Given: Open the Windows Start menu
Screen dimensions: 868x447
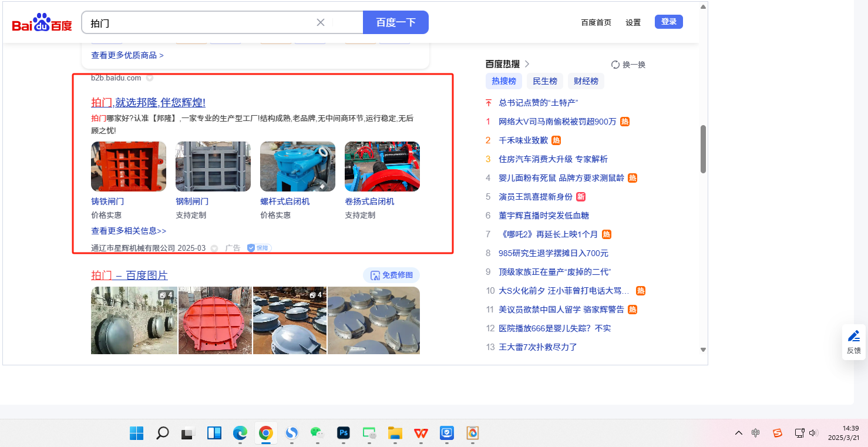Looking at the screenshot, I should pyautogui.click(x=137, y=433).
